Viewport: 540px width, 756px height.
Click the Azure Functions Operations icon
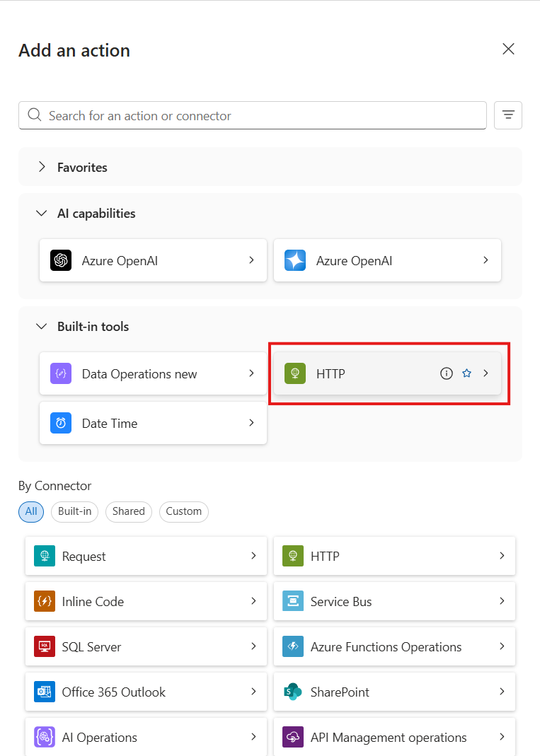tap(293, 646)
